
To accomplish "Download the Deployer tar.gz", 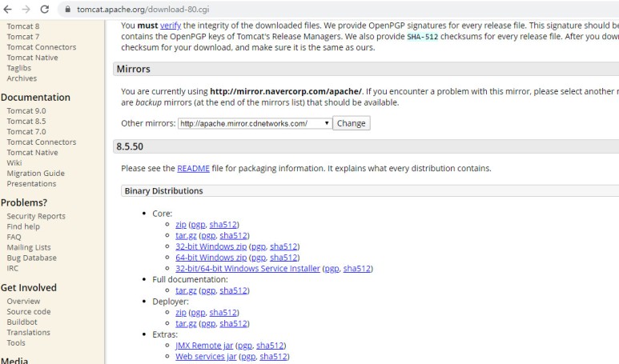I will click(x=186, y=324).
